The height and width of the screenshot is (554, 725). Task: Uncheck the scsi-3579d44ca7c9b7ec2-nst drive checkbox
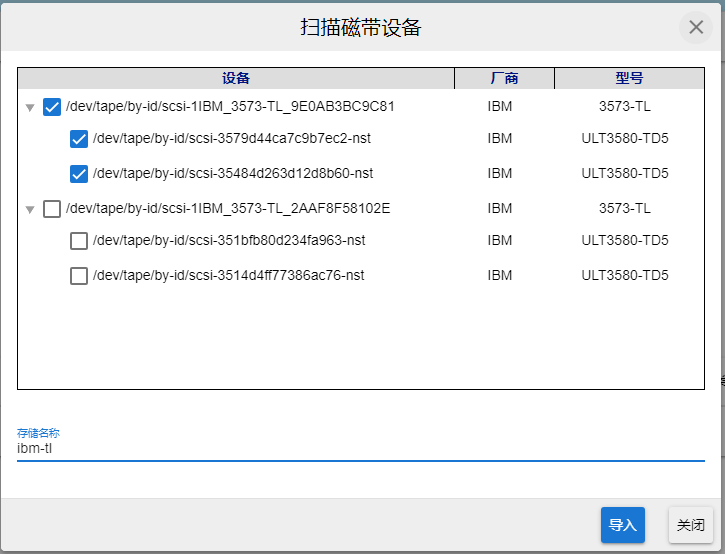click(x=79, y=140)
